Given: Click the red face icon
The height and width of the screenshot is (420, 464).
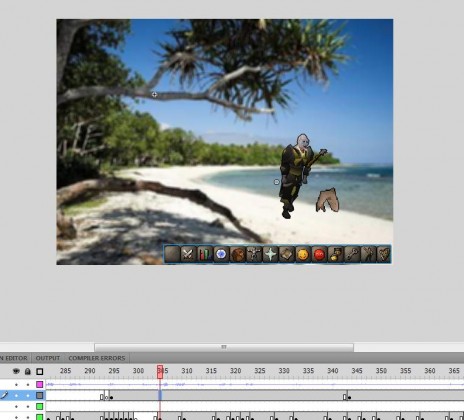Looking at the screenshot, I should (319, 255).
